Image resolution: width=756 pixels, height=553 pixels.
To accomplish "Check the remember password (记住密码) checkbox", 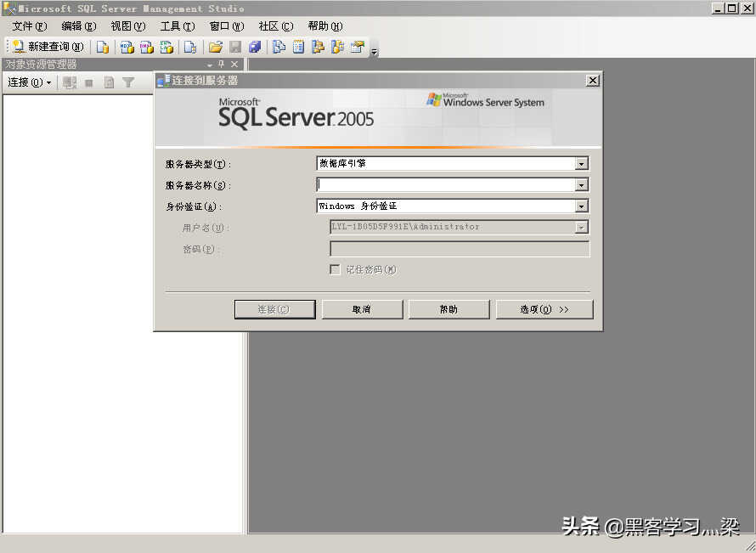I will 335,269.
